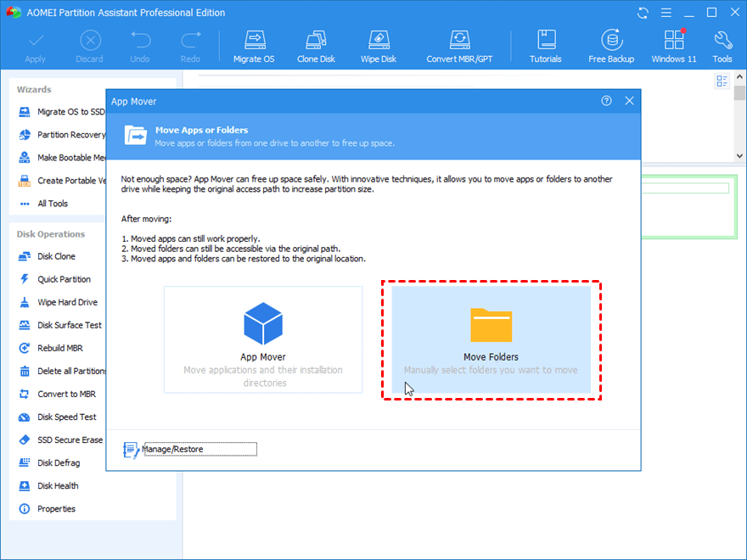
Task: Open the Windows 11 checker
Action: pyautogui.click(x=674, y=48)
